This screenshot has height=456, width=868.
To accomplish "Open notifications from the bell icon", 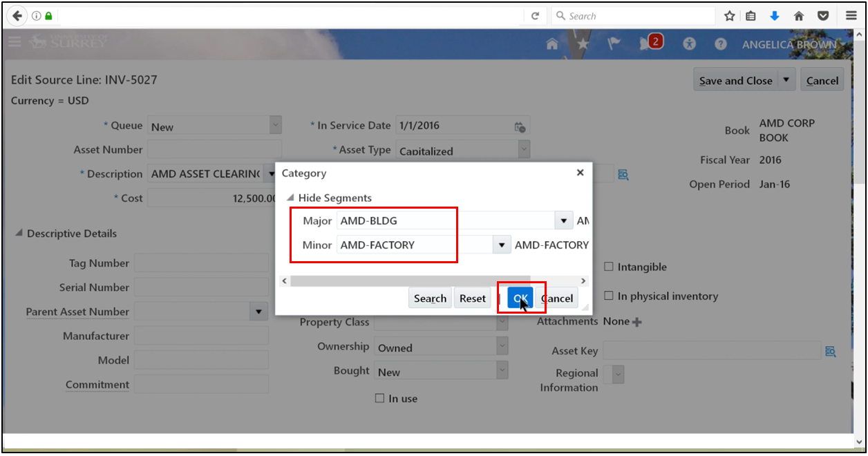I will coord(645,43).
